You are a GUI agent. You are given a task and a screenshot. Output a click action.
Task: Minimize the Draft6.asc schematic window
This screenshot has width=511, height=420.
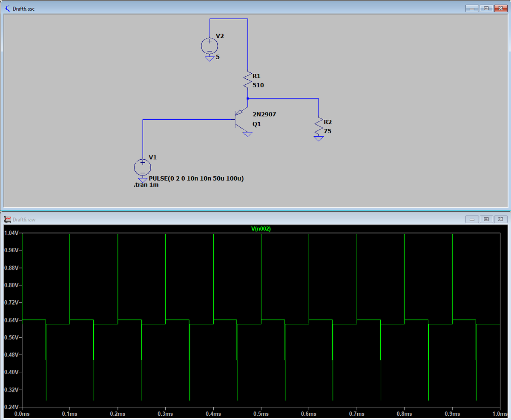[x=472, y=9]
